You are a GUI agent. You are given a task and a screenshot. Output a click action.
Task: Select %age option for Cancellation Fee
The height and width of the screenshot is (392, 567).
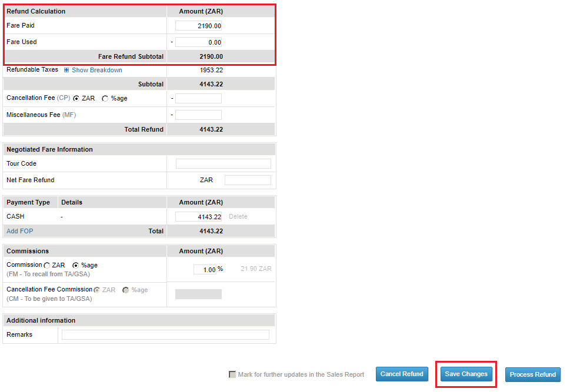(105, 98)
